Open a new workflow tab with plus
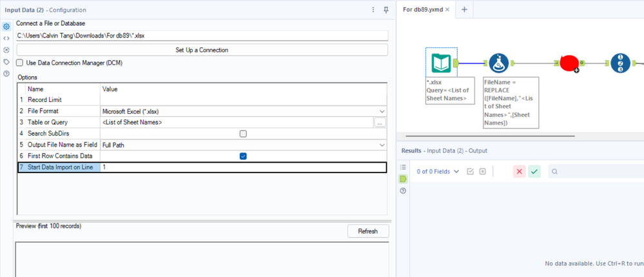 [x=464, y=10]
